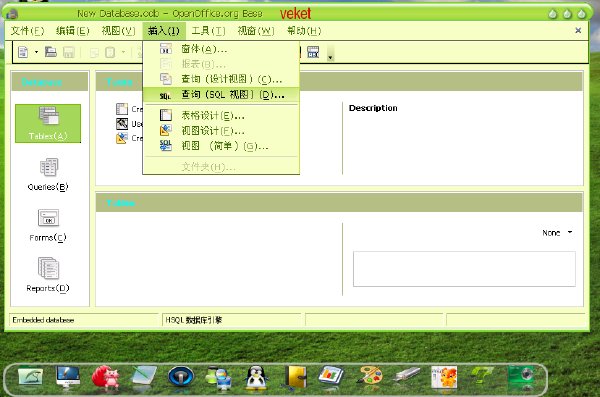Viewport: 600px width, 397px height.
Task: Open the orange cartoon picture dock icon
Action: point(444,377)
